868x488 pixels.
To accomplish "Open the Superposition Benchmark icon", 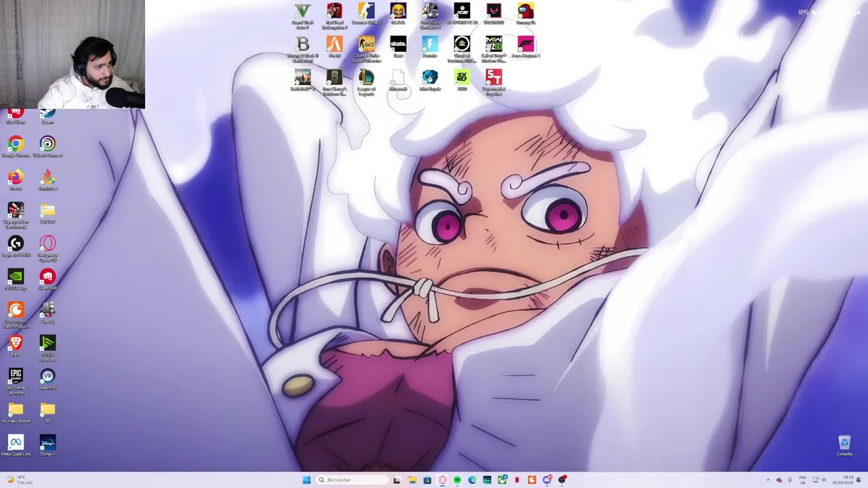I will (16, 215).
